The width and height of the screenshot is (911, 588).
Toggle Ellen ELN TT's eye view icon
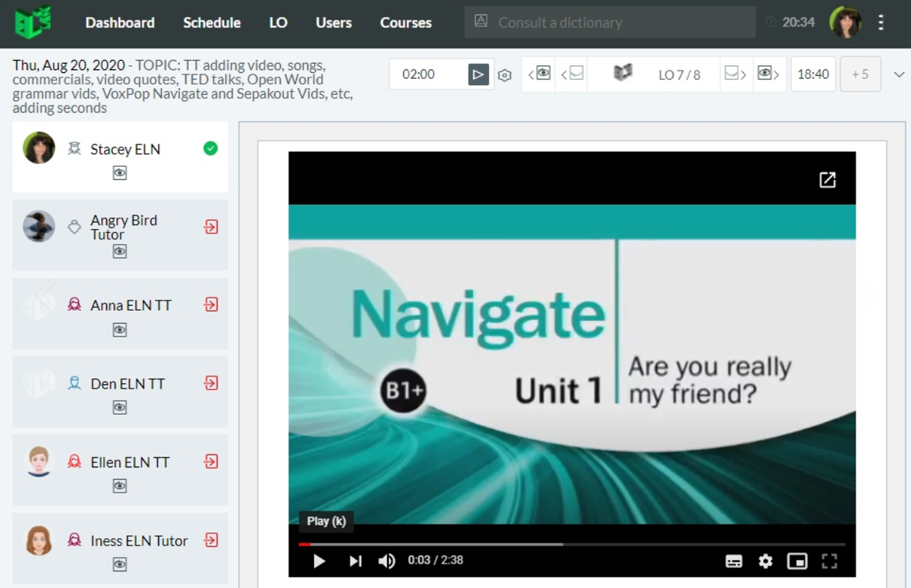[x=120, y=486]
